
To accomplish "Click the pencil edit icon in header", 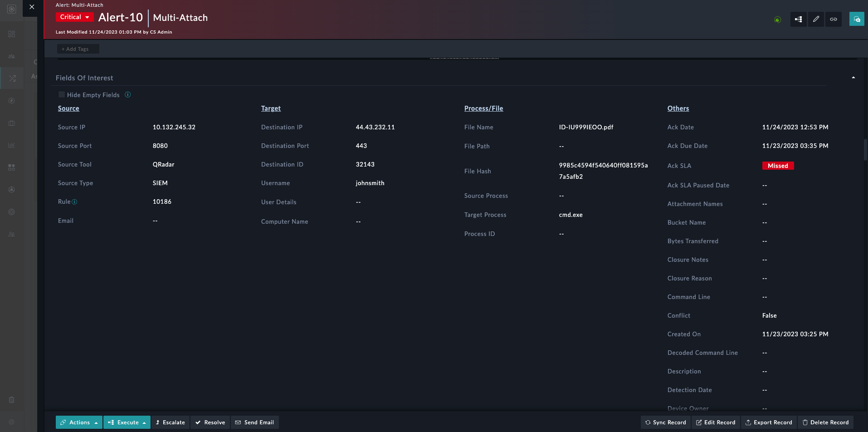I will [x=816, y=19].
